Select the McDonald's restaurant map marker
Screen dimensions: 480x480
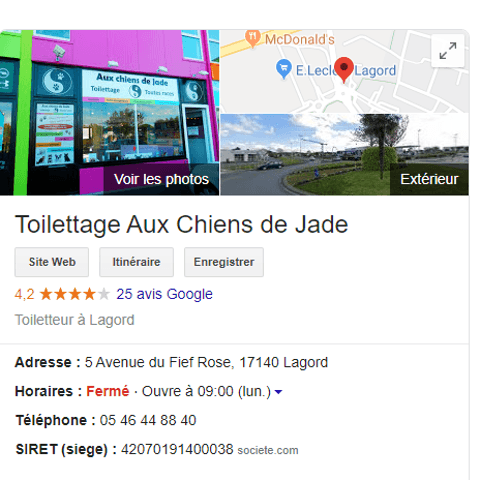point(252,39)
